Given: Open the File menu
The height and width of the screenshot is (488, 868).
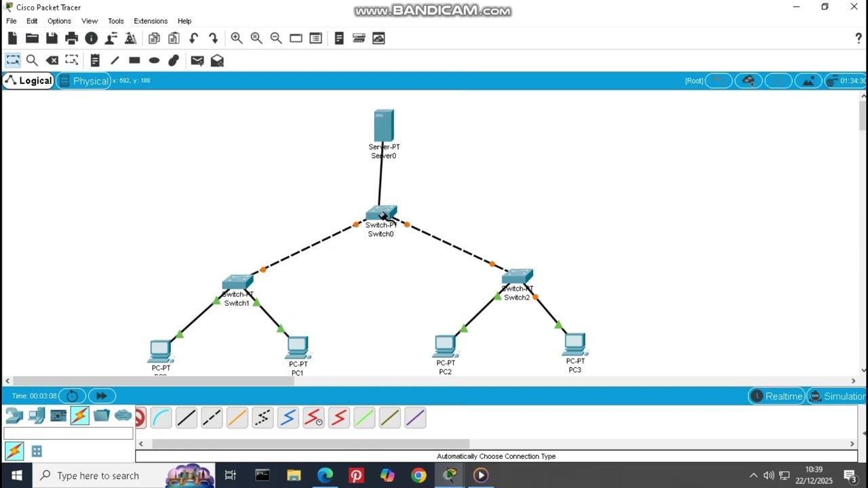Looking at the screenshot, I should (12, 21).
